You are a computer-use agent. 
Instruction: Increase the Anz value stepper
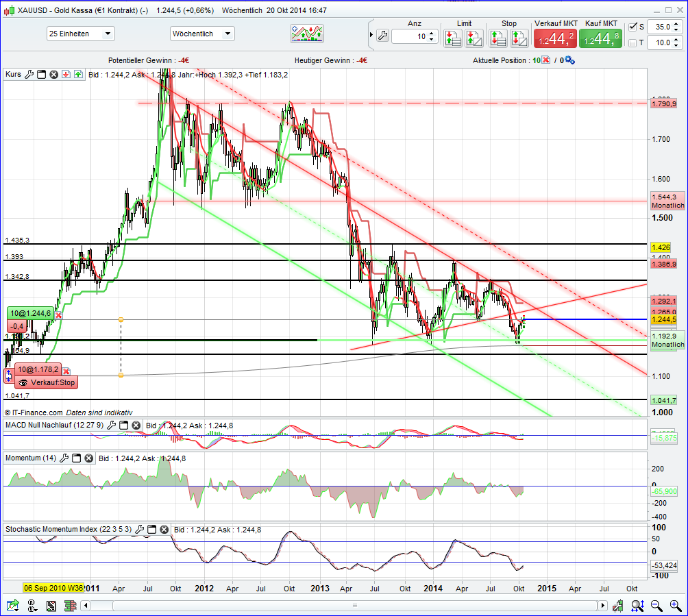[x=431, y=32]
